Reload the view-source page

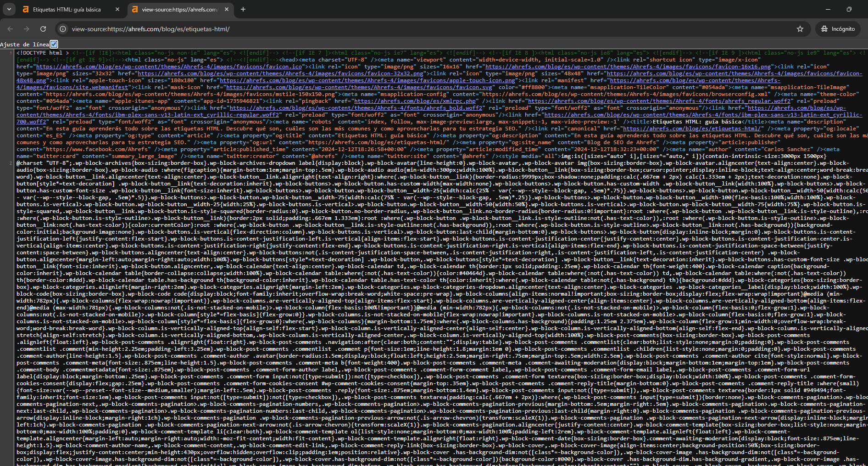click(43, 28)
